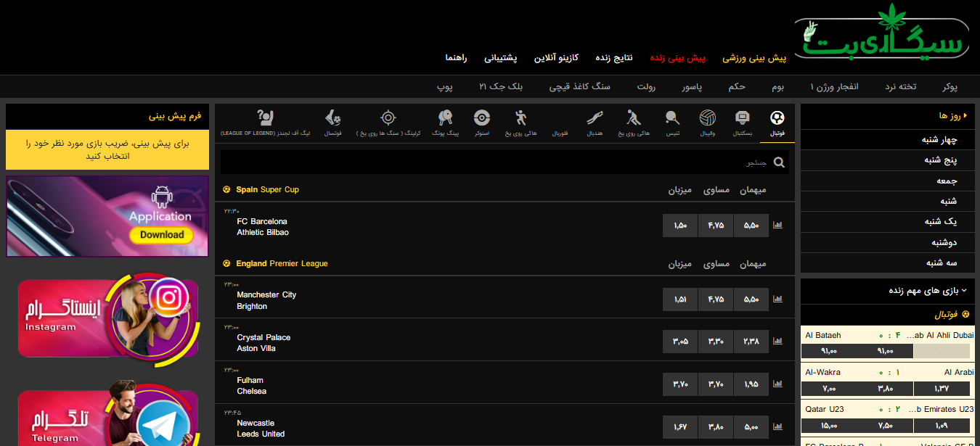
Task: Open stats chart icon for Fulham vs Chelsea
Action: (x=778, y=384)
